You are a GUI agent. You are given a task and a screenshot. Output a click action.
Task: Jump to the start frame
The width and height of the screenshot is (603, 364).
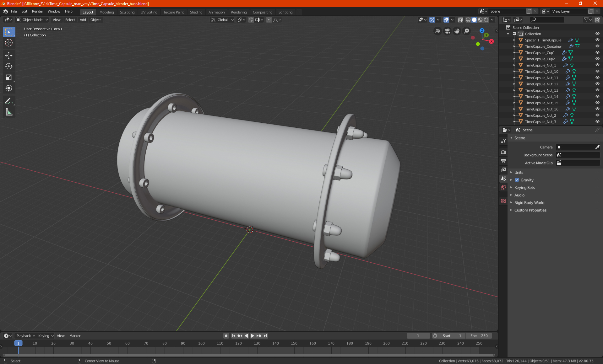tap(234, 336)
